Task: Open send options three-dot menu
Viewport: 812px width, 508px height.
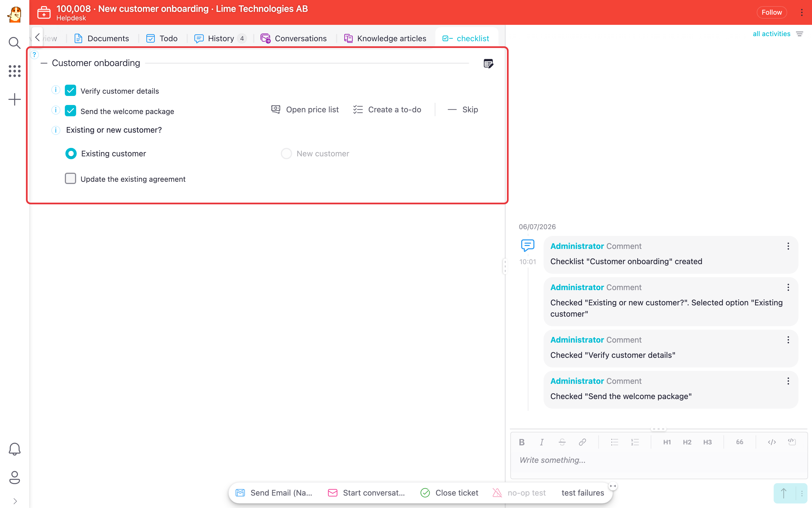Action: coord(802,493)
